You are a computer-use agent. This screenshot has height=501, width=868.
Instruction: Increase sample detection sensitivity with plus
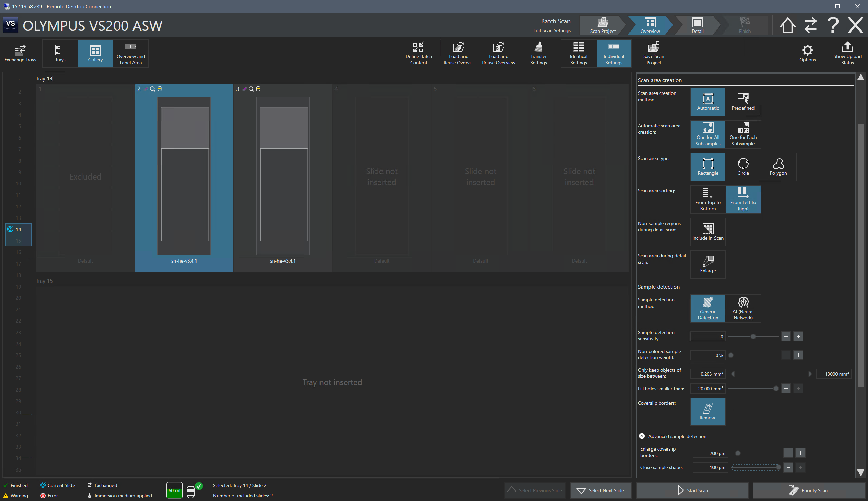tap(798, 336)
